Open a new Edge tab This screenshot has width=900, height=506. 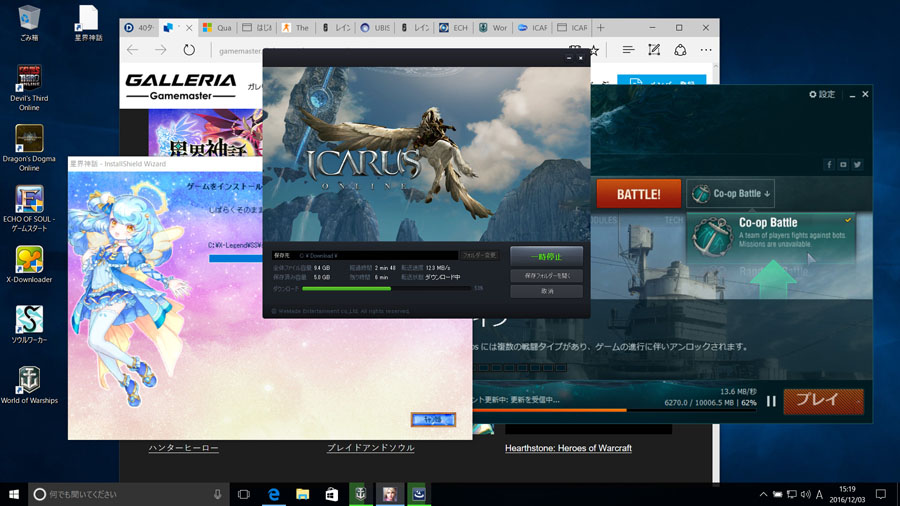click(x=600, y=27)
